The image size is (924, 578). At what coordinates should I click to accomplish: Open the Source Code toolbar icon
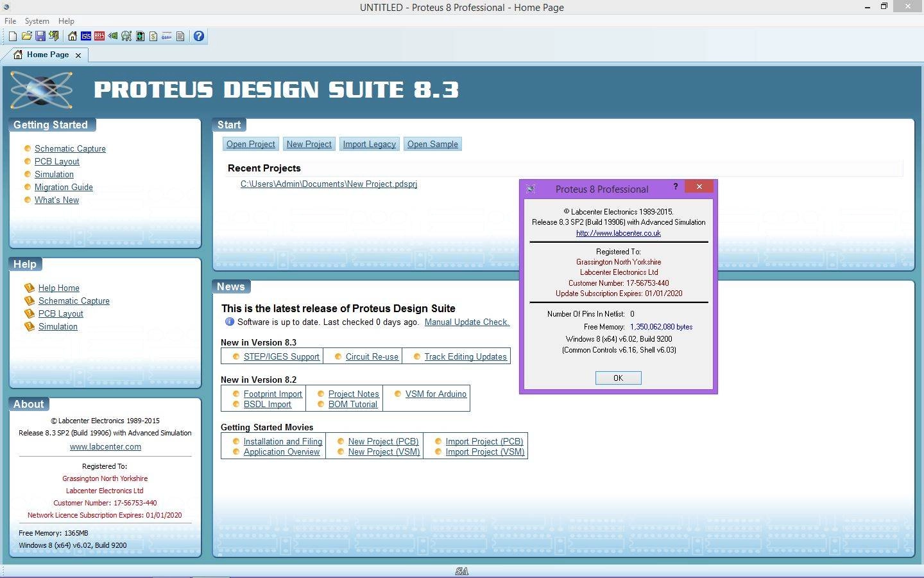coord(167,36)
